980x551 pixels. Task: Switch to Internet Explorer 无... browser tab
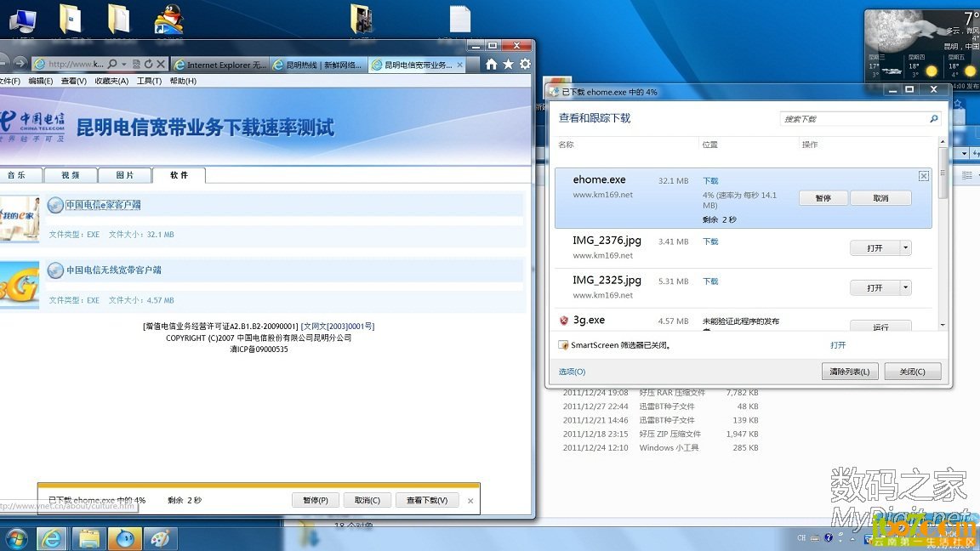click(220, 65)
